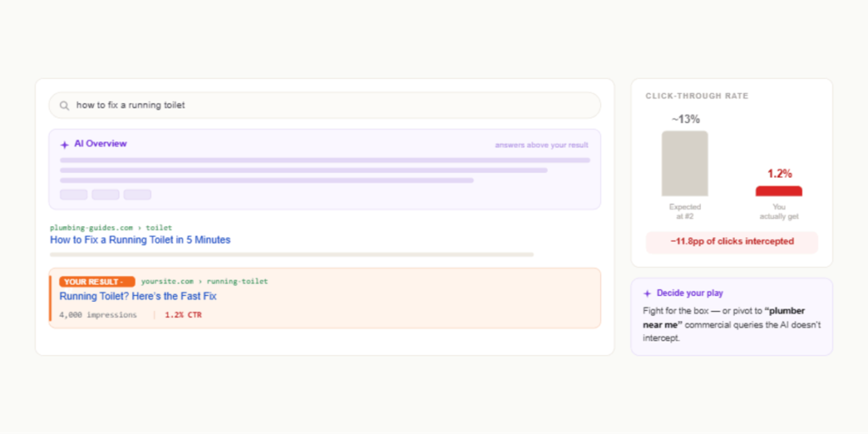Click the "Decide your play" heading
Image resolution: width=868 pixels, height=434 pixels.
pyautogui.click(x=690, y=293)
